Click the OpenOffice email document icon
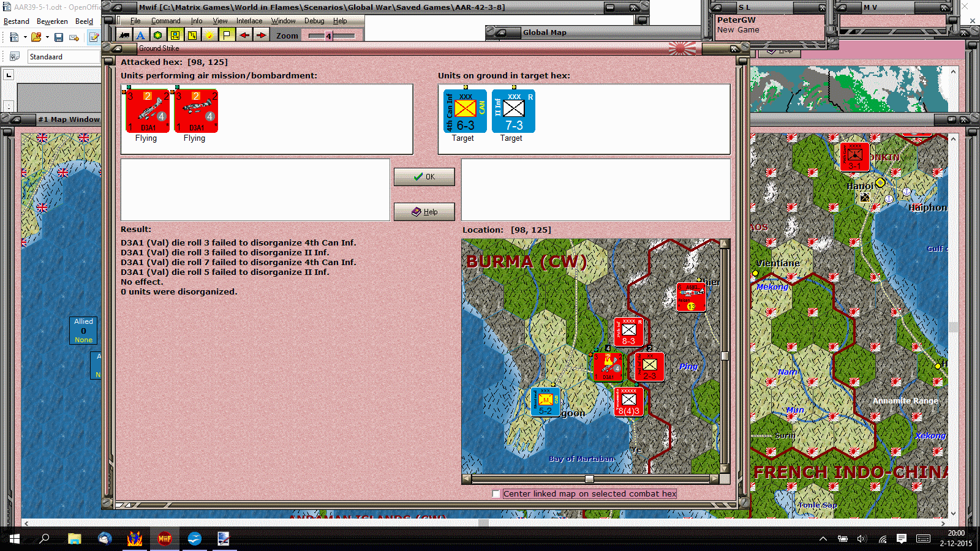This screenshot has height=551, width=980. pyautogui.click(x=74, y=37)
